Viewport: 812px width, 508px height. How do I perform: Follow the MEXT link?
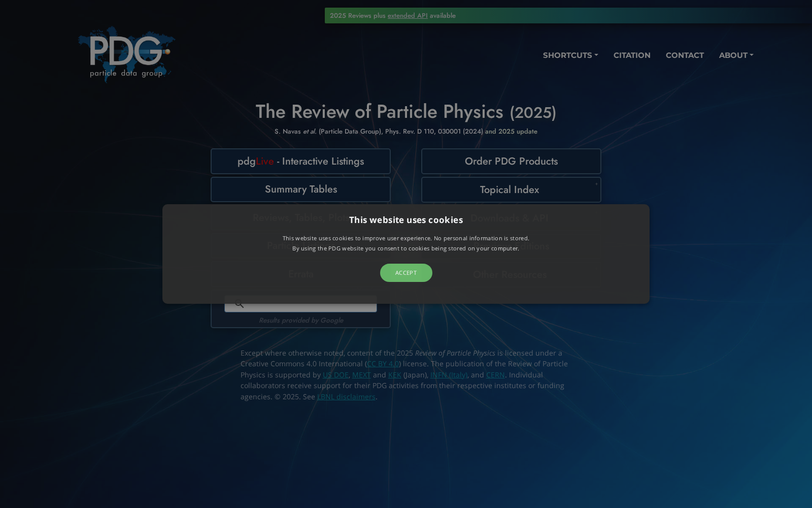361,375
